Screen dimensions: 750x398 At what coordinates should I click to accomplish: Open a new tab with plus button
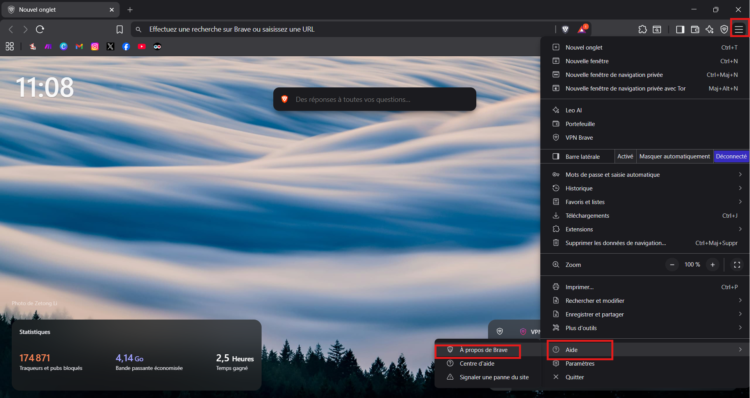(130, 10)
